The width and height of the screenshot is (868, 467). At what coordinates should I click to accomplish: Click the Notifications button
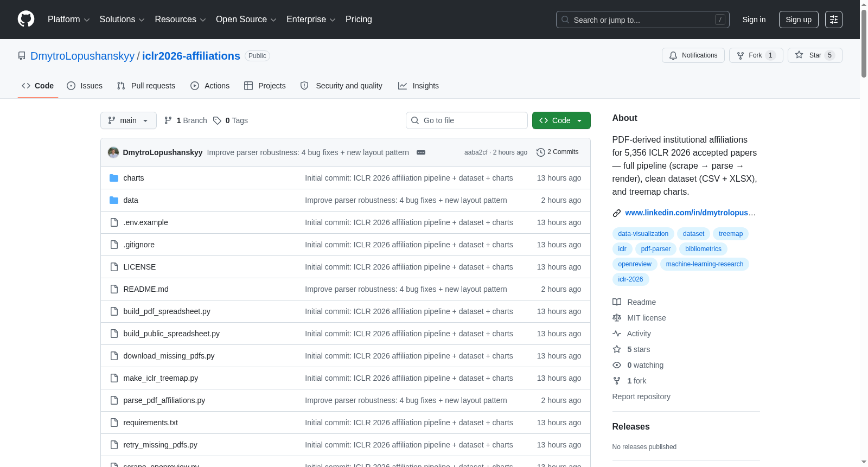(693, 55)
